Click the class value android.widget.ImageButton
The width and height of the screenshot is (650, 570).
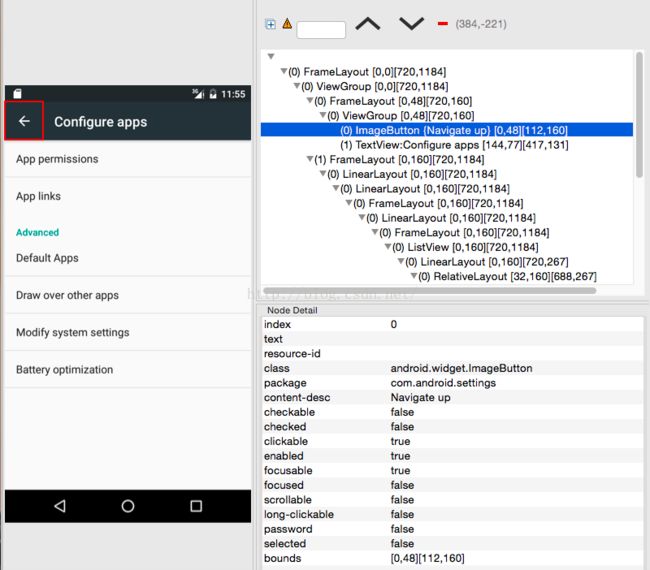coord(461,368)
